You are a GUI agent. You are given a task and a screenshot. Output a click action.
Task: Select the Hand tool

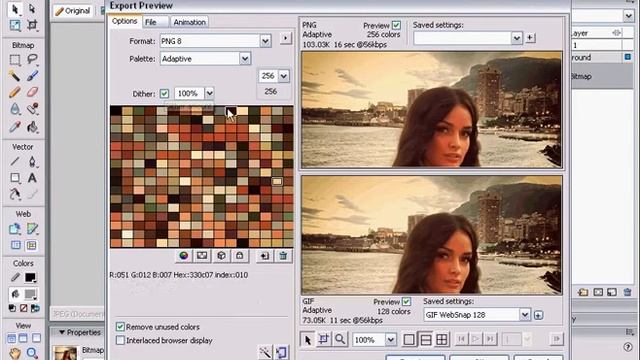[x=15, y=353]
